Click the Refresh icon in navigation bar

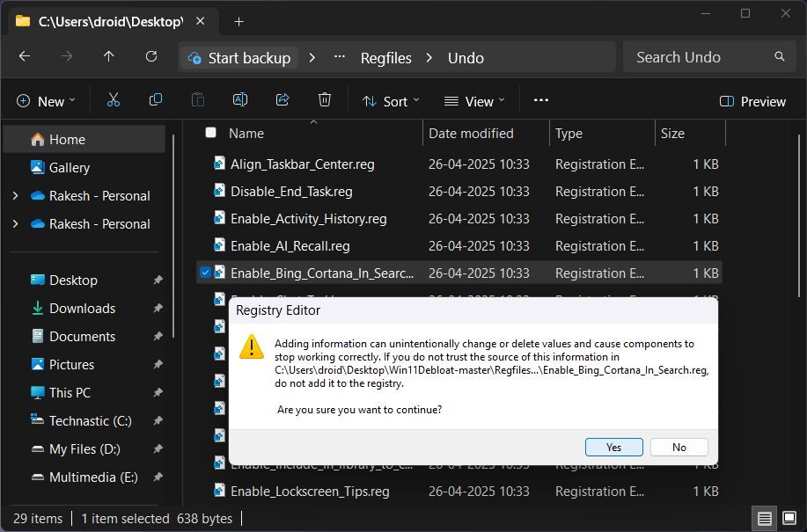[151, 56]
